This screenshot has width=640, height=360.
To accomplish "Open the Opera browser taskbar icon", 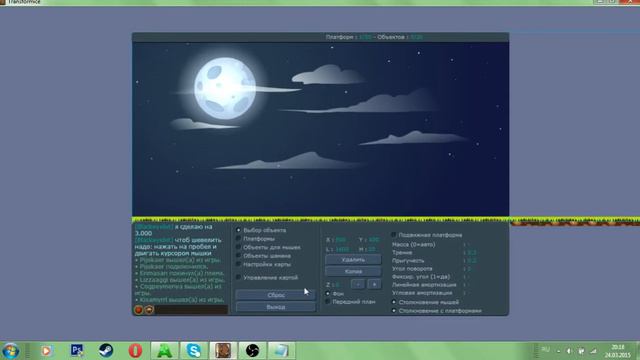I will pos(135,351).
